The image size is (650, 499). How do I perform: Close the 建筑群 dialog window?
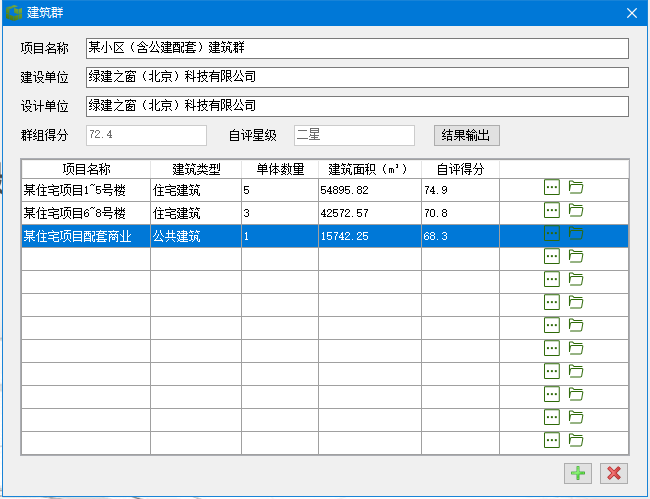(631, 13)
